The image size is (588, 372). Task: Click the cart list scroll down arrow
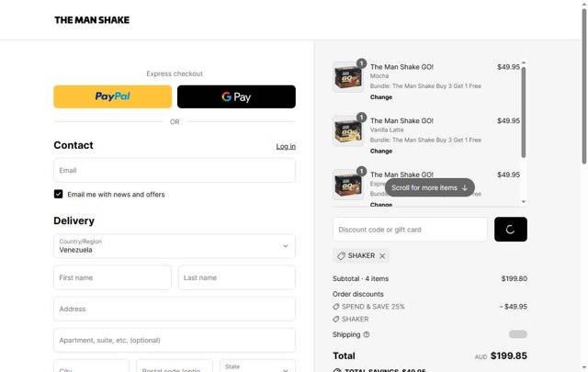[x=524, y=202]
